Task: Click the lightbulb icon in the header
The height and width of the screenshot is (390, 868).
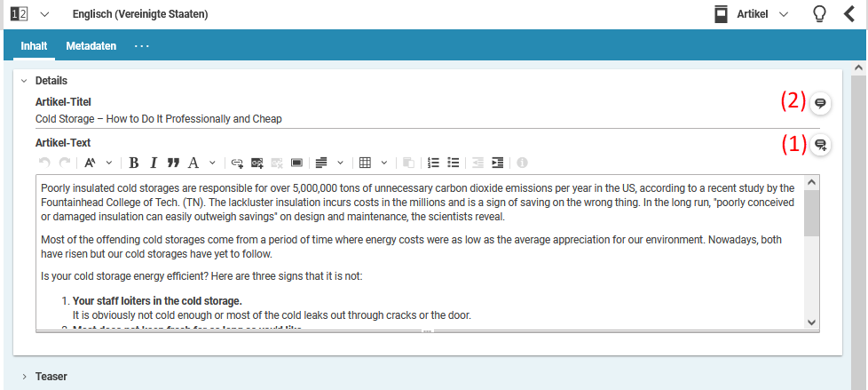Action: tap(819, 14)
